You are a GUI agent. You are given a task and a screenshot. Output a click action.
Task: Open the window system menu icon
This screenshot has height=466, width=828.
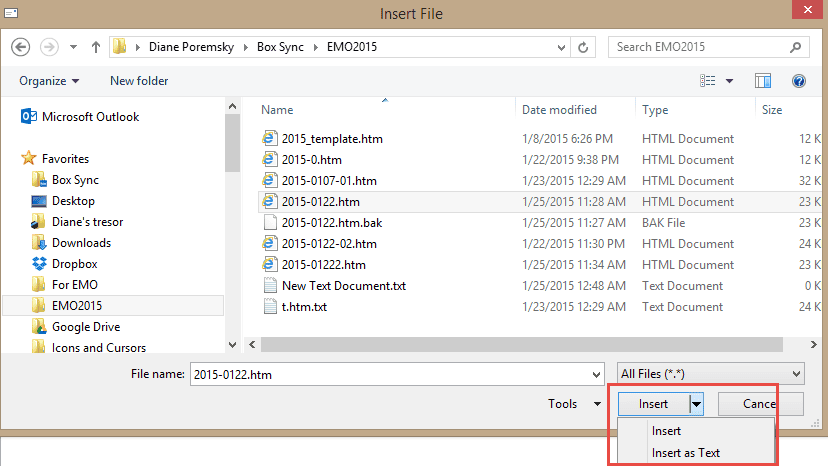tap(11, 13)
